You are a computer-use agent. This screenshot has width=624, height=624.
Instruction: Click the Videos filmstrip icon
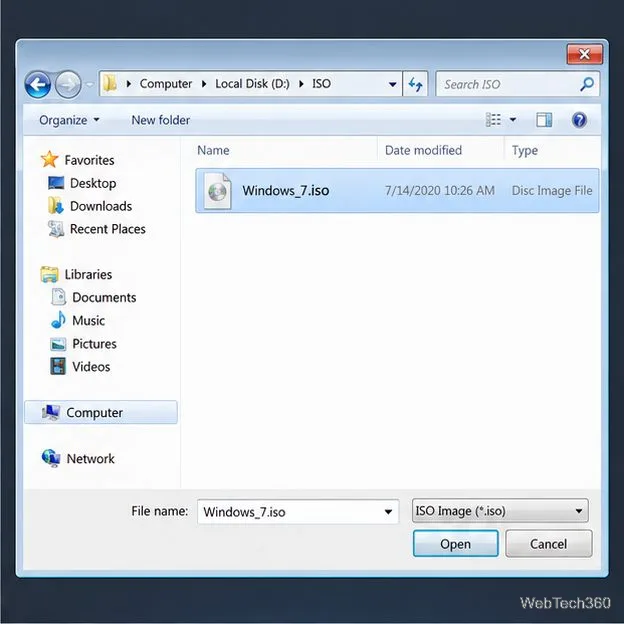58,366
